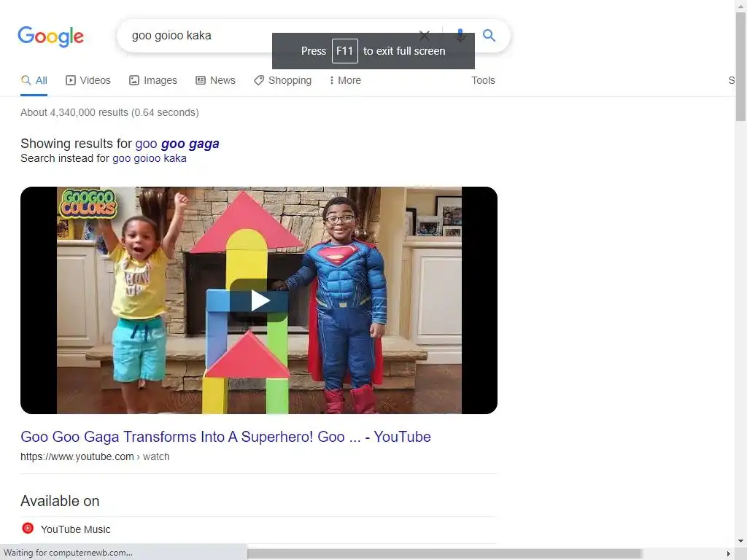The width and height of the screenshot is (747, 560).
Task: Click the horizontal scrollbar right arrow
Action: [728, 554]
